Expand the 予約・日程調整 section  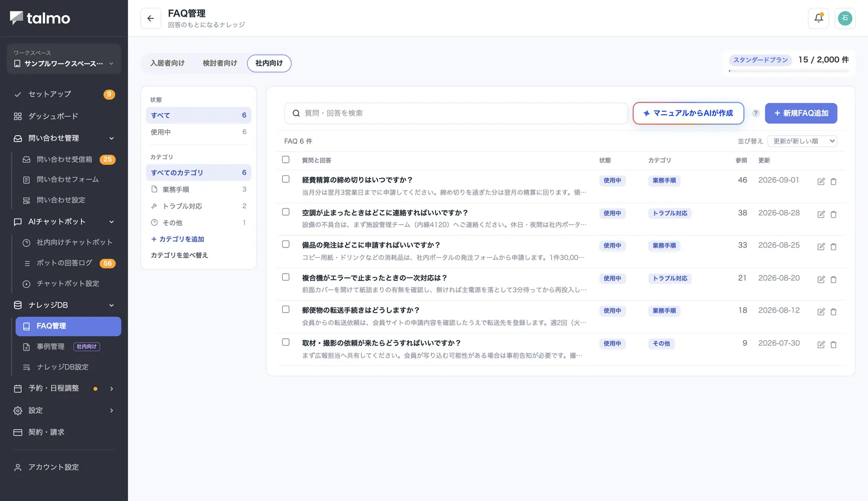point(64,388)
